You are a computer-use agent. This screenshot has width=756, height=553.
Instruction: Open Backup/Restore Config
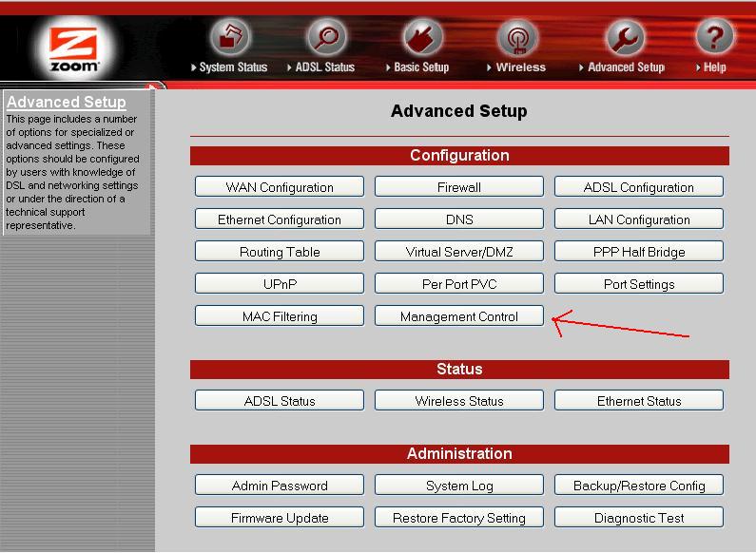point(639,486)
